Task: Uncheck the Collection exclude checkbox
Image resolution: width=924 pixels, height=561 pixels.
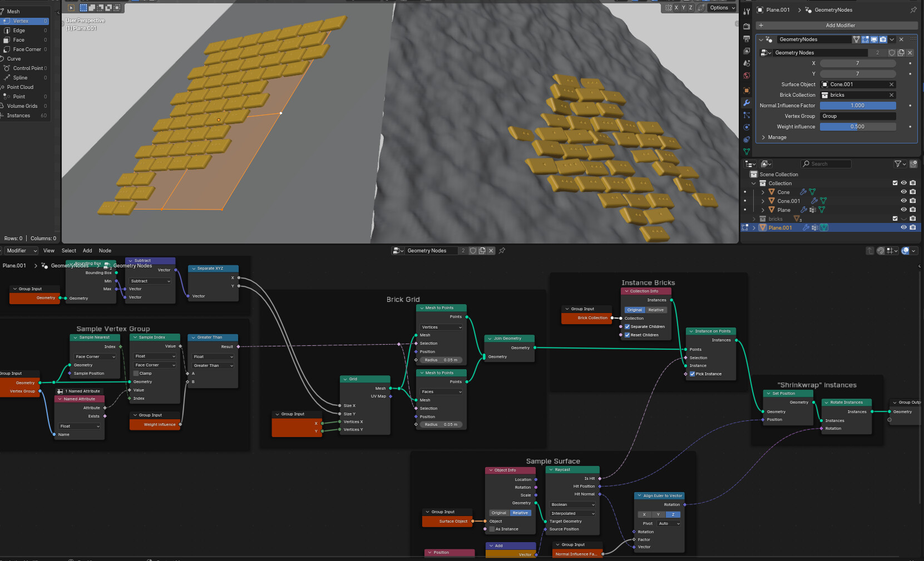Action: (x=895, y=183)
